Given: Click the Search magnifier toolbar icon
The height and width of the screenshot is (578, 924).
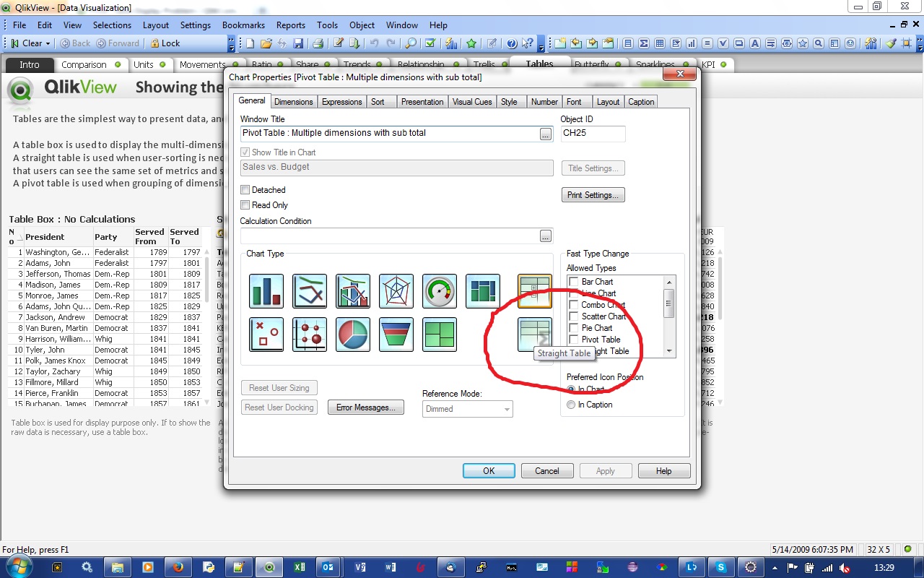Looking at the screenshot, I should (x=410, y=43).
